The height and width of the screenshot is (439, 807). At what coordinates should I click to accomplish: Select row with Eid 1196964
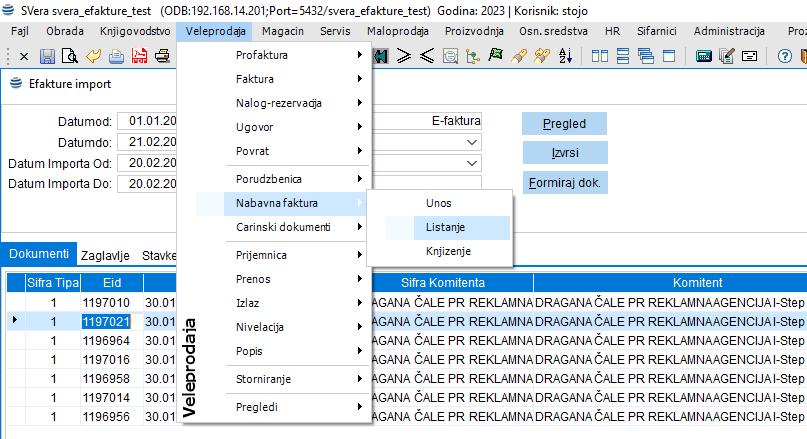(x=106, y=340)
